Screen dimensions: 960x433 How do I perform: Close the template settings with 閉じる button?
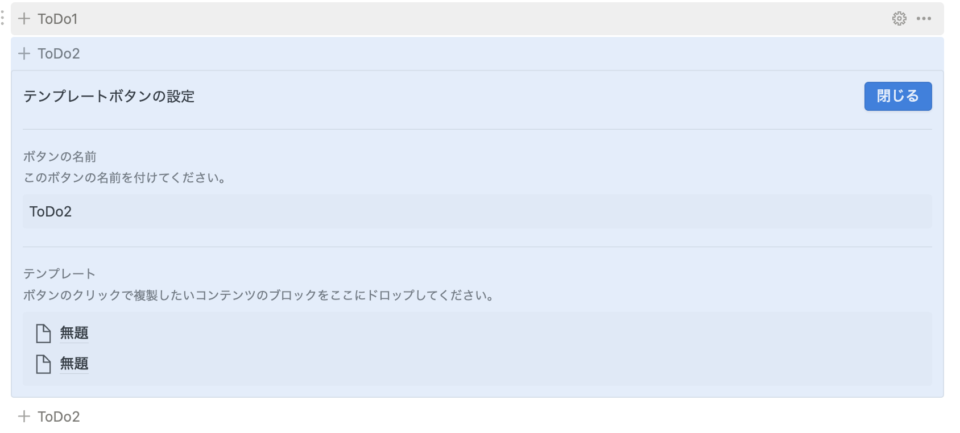(898, 96)
